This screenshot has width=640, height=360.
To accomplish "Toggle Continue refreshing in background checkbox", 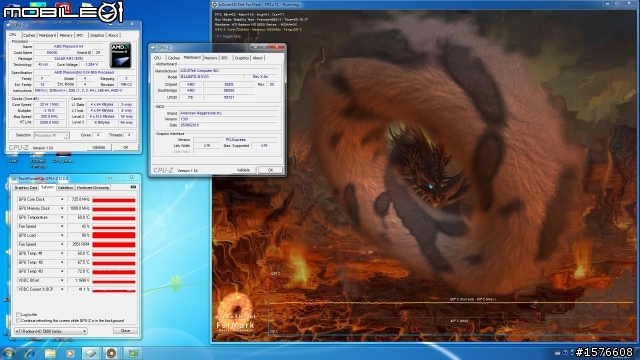I will pos(18,321).
